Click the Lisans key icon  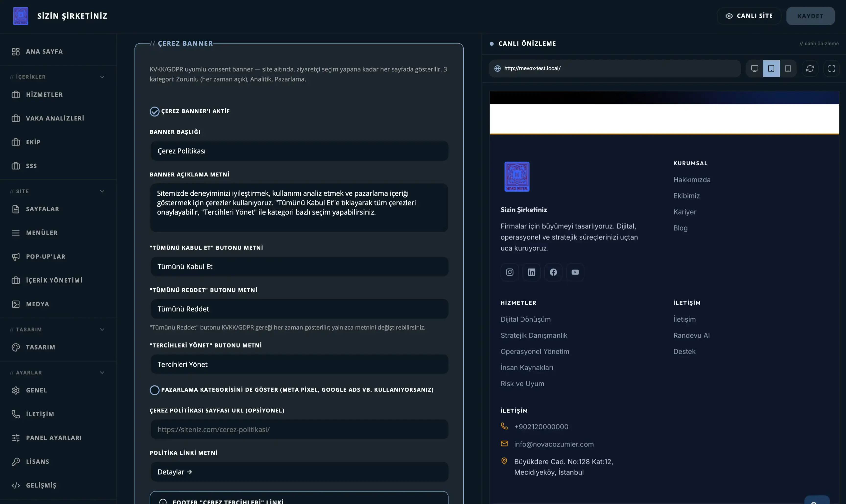click(16, 462)
